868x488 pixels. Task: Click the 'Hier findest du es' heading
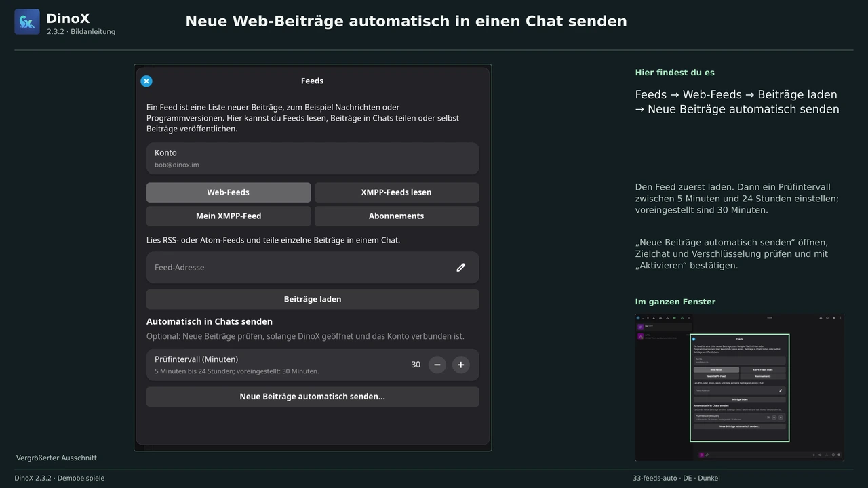[675, 73]
